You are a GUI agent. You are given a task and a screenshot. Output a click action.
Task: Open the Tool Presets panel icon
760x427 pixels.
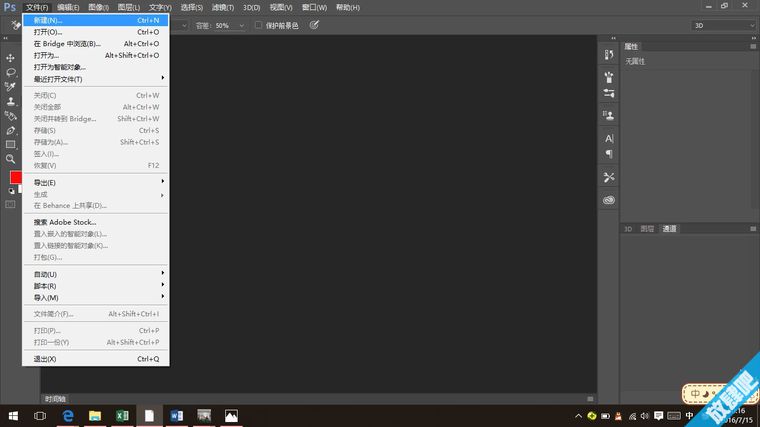pos(609,177)
